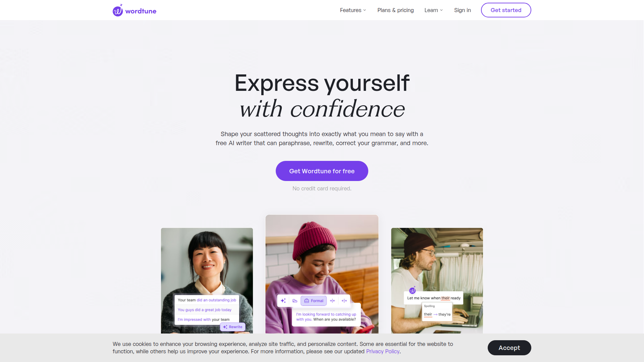The width and height of the screenshot is (644, 362).
Task: Expand the Learn dropdown menu
Action: tap(433, 10)
